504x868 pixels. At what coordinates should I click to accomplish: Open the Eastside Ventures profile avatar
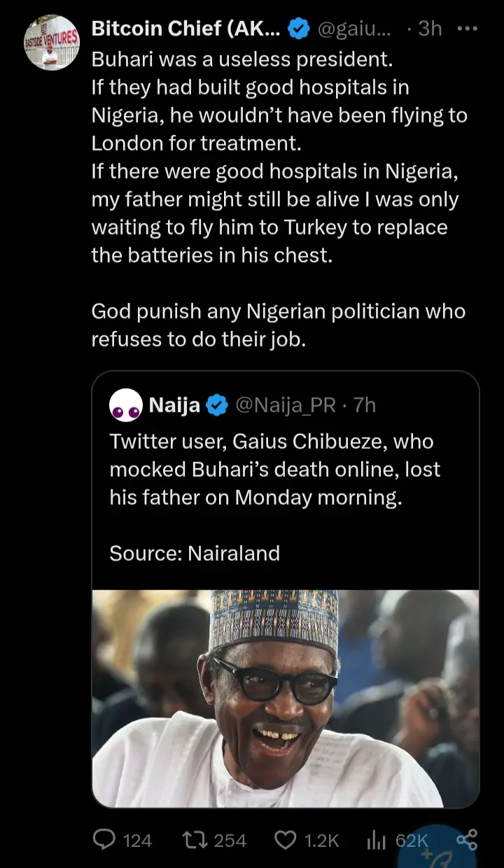click(51, 43)
